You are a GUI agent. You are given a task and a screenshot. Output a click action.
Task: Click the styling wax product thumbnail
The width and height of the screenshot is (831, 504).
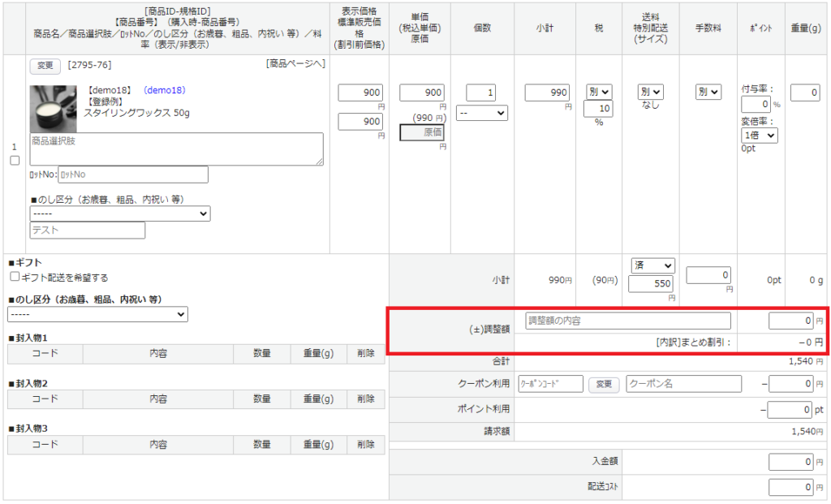click(54, 109)
